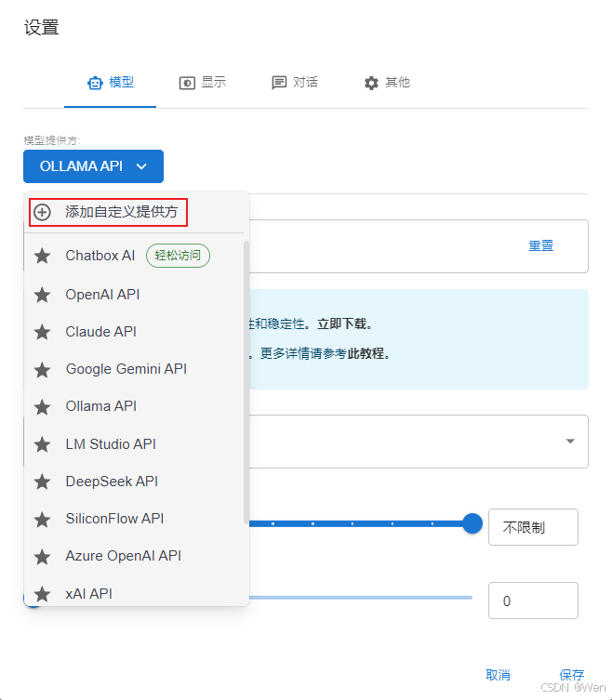
Task: Click the input box showing 0
Action: click(533, 601)
